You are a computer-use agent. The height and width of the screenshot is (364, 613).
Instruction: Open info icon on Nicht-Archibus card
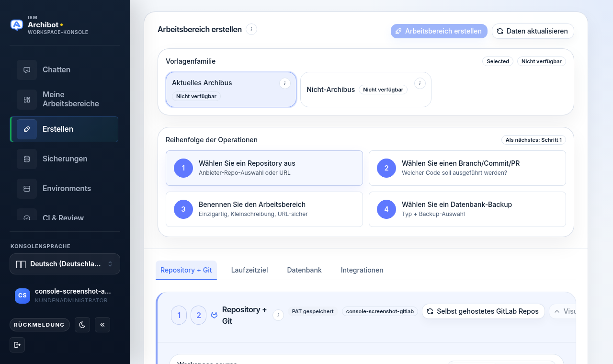click(x=420, y=83)
